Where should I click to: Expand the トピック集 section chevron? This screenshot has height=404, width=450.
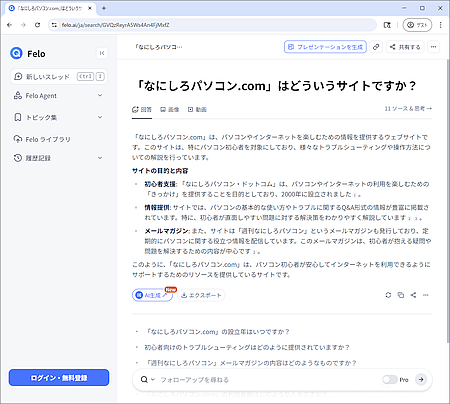click(x=100, y=117)
